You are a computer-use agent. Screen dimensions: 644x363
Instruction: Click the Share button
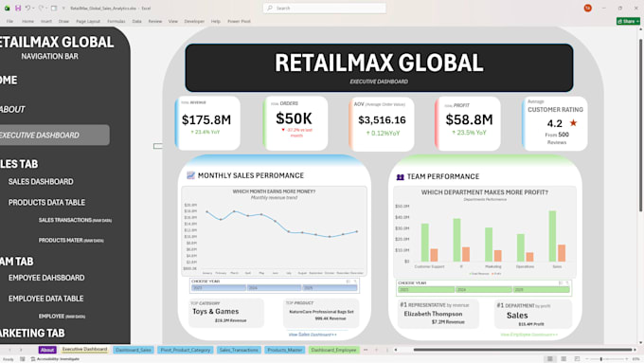point(628,22)
